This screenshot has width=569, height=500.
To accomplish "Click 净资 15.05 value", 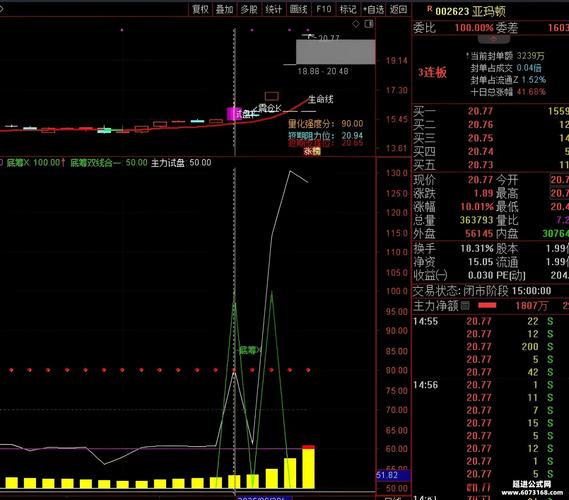I will (x=480, y=262).
